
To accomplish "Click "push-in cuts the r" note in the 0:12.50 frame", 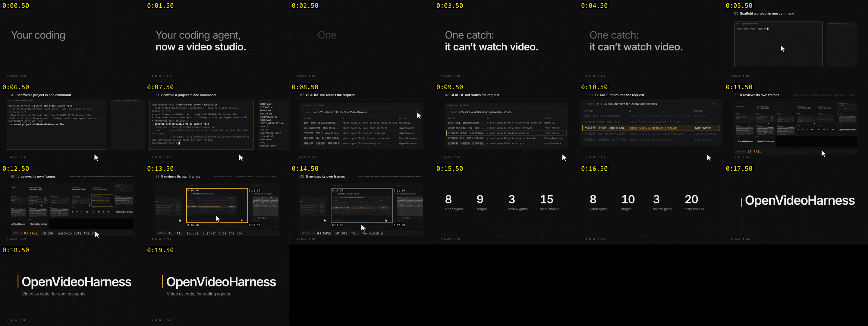I will click(x=77, y=233).
